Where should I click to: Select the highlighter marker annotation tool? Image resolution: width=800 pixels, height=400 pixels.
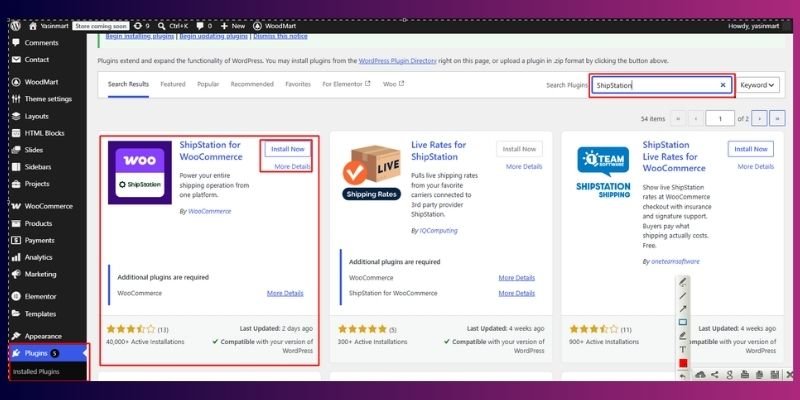click(x=683, y=336)
